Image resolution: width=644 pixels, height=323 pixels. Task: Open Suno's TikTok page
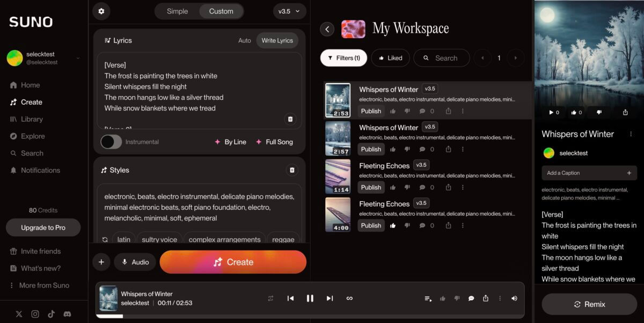[51, 314]
